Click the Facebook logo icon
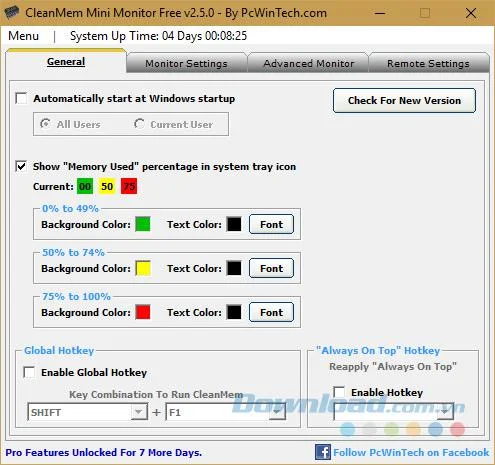 tap(322, 452)
